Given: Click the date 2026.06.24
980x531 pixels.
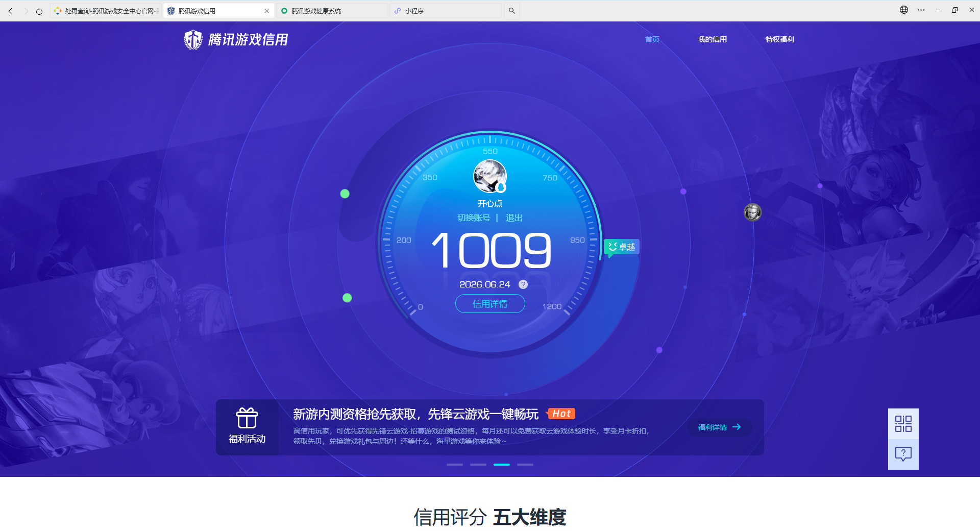Looking at the screenshot, I should click(x=485, y=284).
